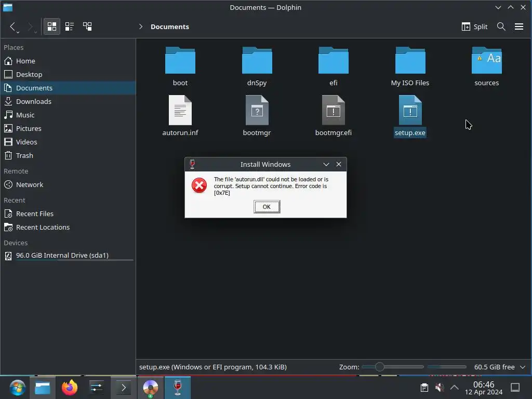
Task: Close the Install Windows error dialog
Action: tap(339, 164)
